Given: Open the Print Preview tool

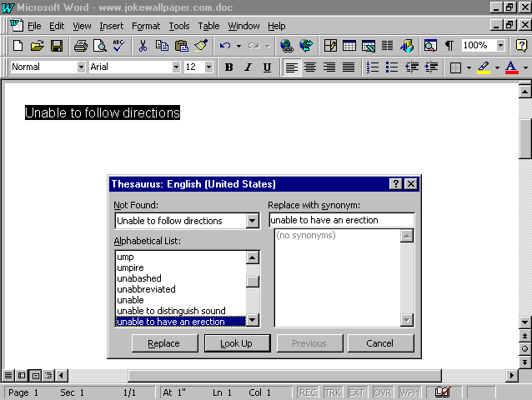Looking at the screenshot, I should point(99,46).
